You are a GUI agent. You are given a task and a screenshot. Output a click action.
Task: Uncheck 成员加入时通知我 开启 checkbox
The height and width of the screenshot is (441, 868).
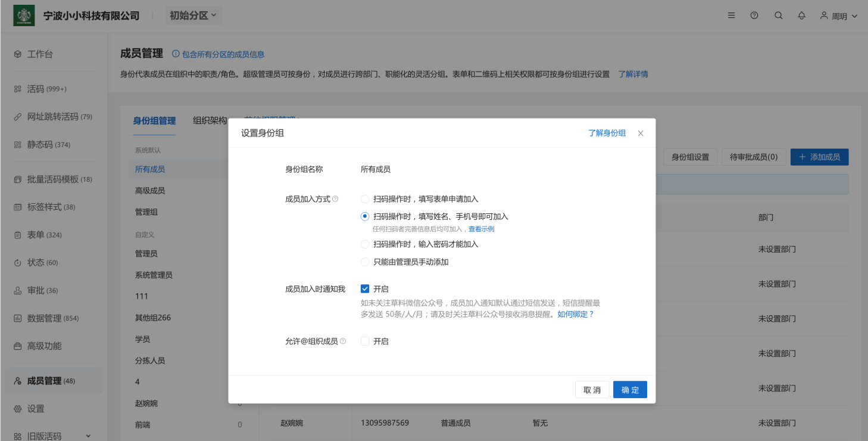click(365, 288)
